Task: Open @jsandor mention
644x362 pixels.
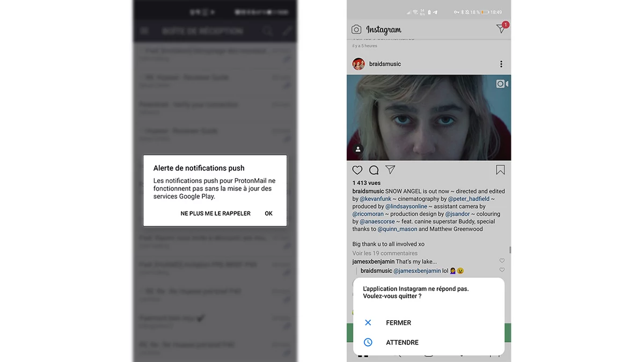Action: [x=458, y=214]
